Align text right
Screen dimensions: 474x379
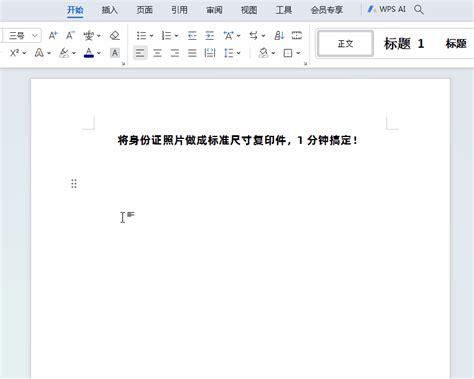(175, 53)
